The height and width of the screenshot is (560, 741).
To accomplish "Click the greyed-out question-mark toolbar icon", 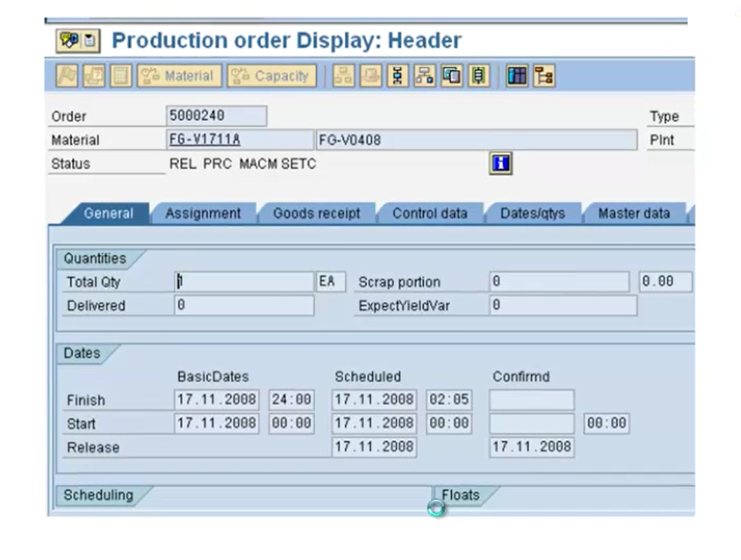I will coord(94,76).
